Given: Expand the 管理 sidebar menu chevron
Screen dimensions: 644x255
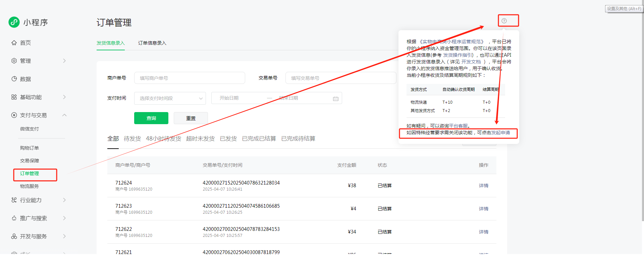Looking at the screenshot, I should 64,61.
